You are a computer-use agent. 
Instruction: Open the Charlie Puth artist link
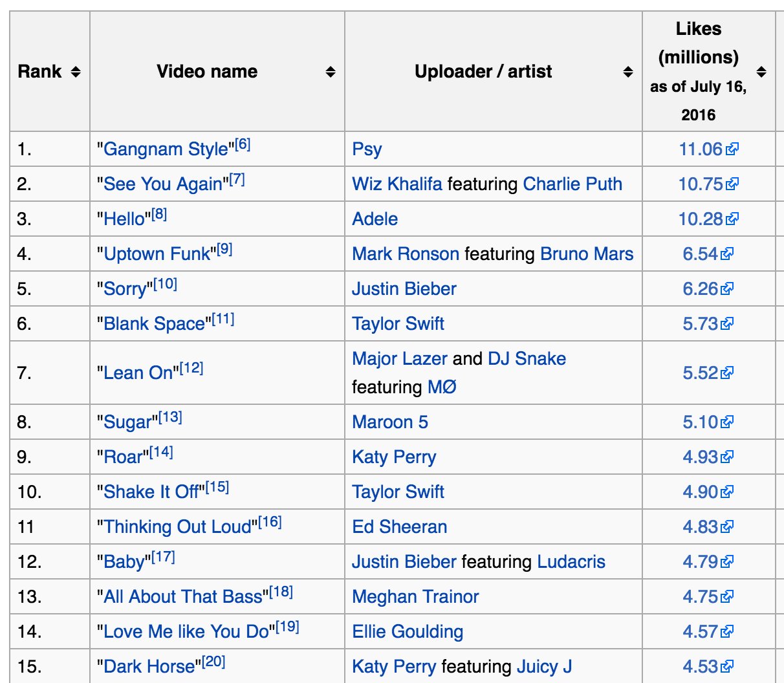(x=572, y=184)
